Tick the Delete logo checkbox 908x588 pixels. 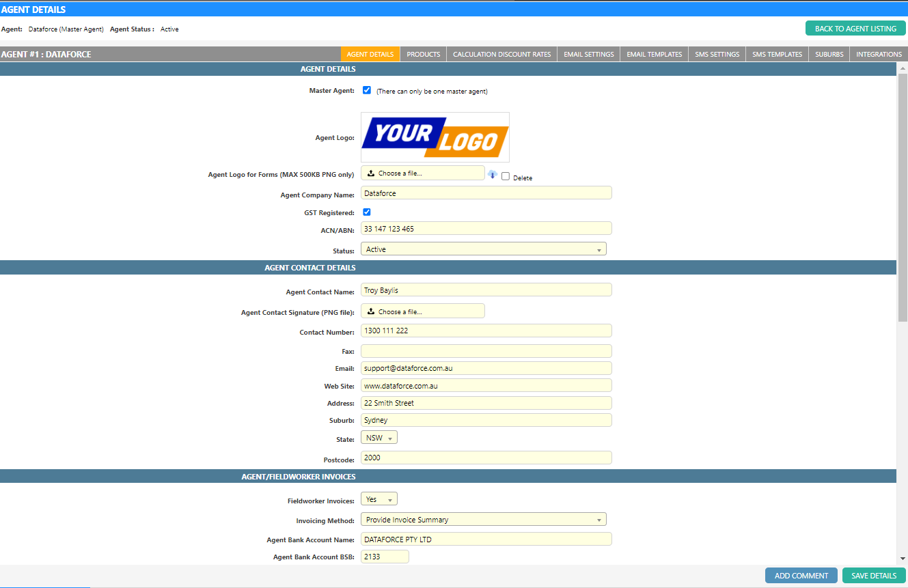506,176
